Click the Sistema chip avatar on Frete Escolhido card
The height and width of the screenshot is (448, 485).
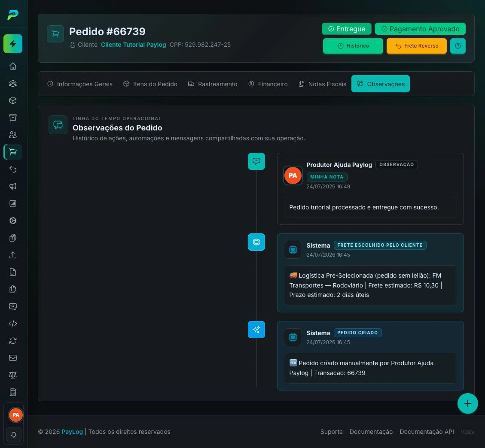[x=293, y=250]
